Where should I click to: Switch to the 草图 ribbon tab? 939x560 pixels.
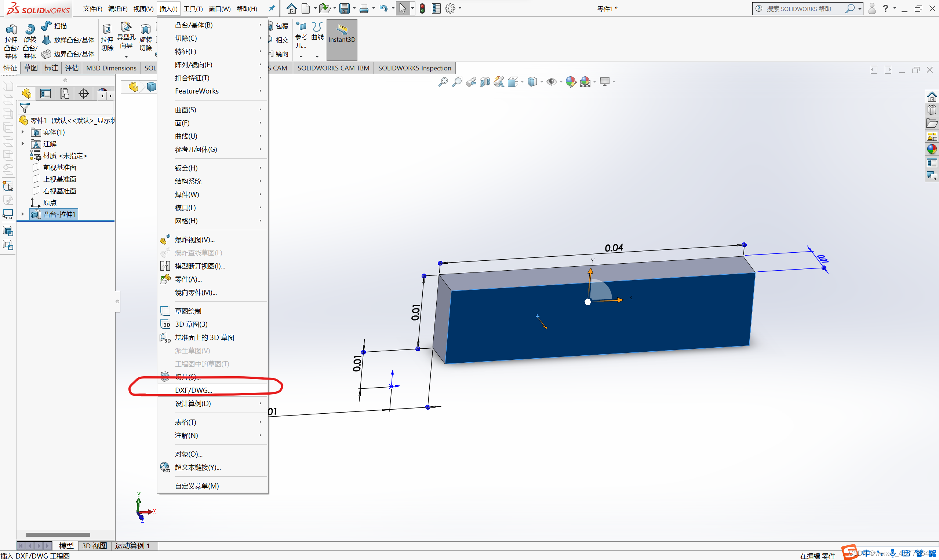(x=30, y=68)
